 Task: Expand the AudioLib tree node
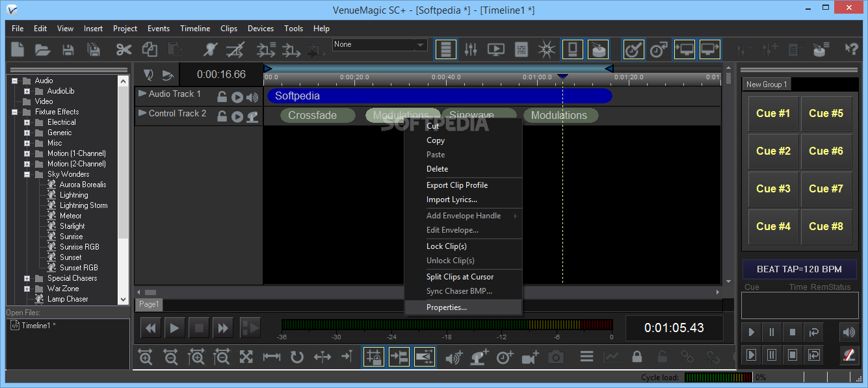coord(27,91)
